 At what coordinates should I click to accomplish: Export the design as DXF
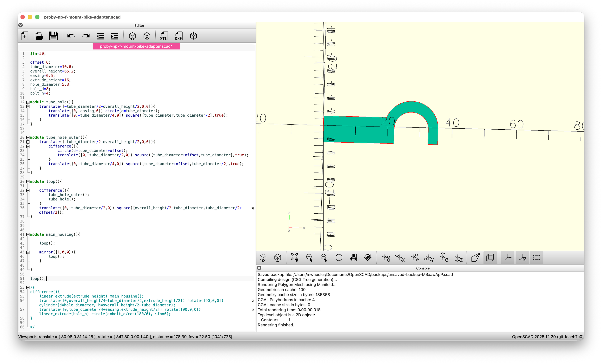179,36
